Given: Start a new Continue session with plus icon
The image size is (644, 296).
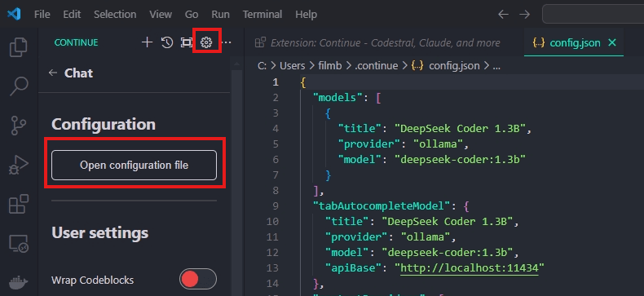Looking at the screenshot, I should pos(147,42).
